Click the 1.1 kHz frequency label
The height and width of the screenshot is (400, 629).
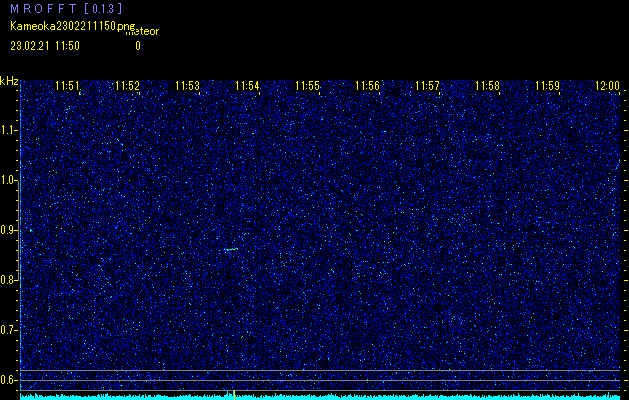tap(7, 130)
